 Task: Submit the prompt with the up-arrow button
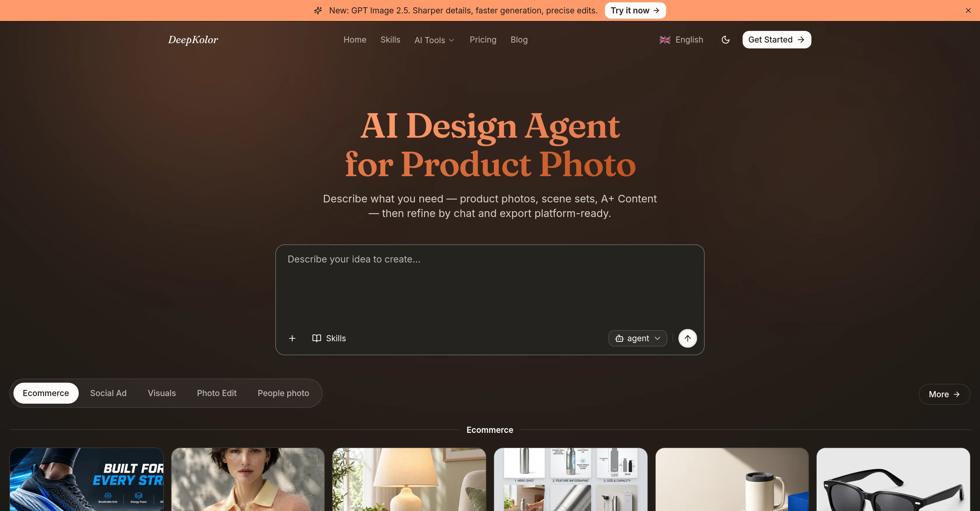pyautogui.click(x=687, y=338)
